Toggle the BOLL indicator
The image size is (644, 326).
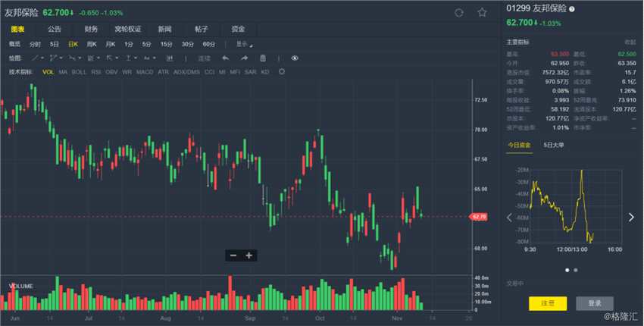pyautogui.click(x=79, y=72)
